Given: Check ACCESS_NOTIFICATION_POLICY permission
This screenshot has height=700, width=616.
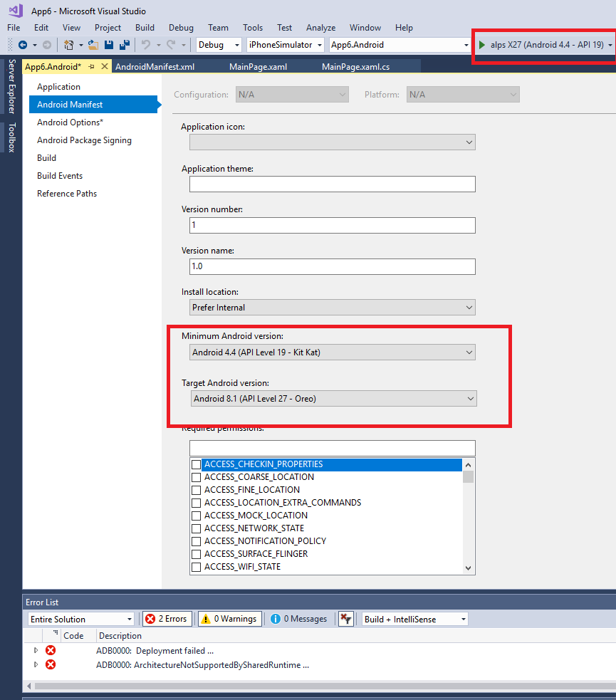Looking at the screenshot, I should [196, 541].
